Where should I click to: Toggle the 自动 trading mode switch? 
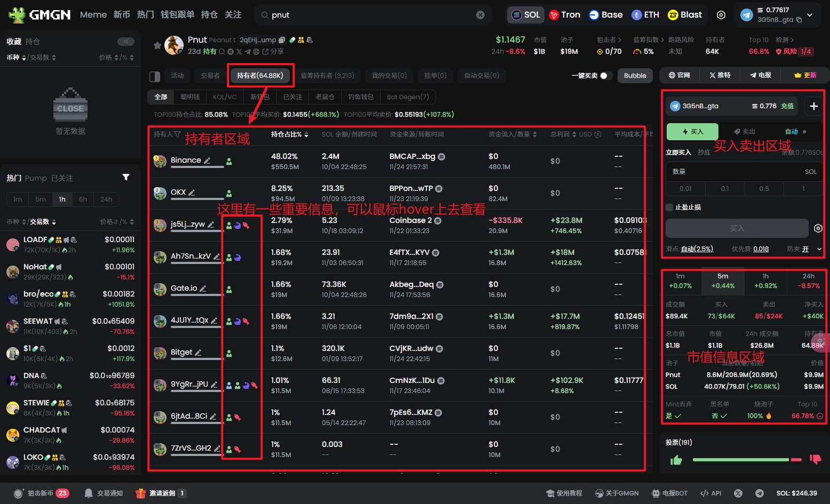point(804,132)
